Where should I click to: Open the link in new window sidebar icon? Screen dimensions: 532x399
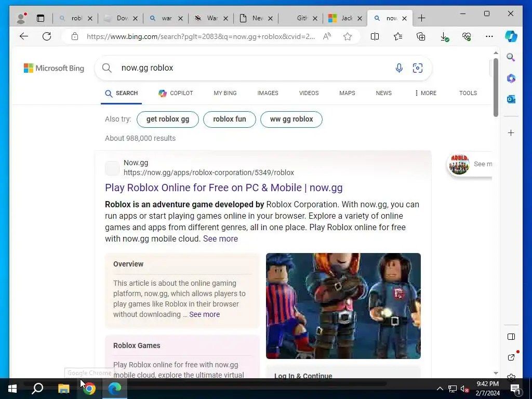tap(511, 357)
